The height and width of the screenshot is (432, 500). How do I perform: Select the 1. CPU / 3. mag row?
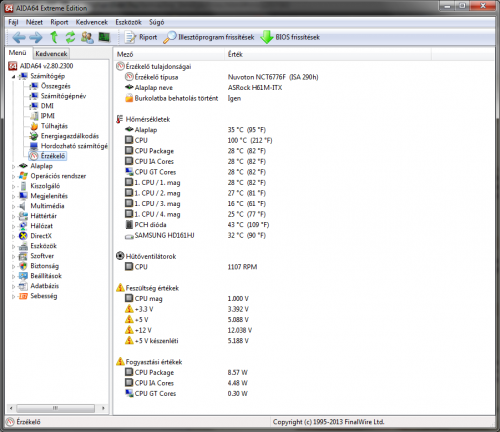(195, 204)
